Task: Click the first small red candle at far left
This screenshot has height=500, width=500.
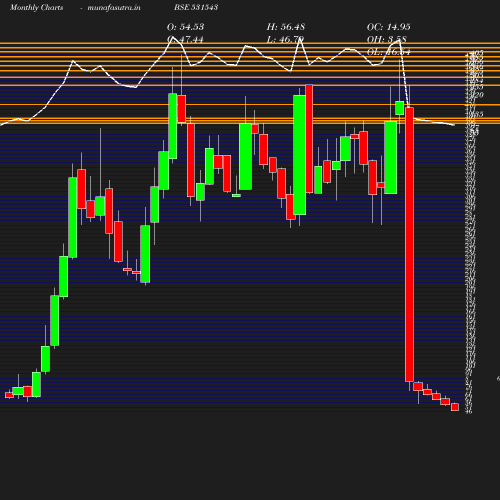Action: [x=9, y=395]
